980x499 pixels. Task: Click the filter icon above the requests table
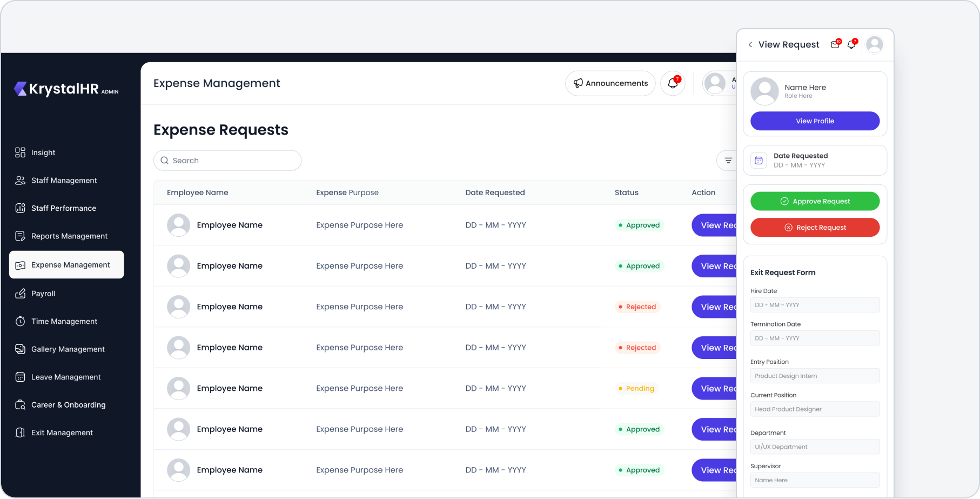tap(728, 161)
